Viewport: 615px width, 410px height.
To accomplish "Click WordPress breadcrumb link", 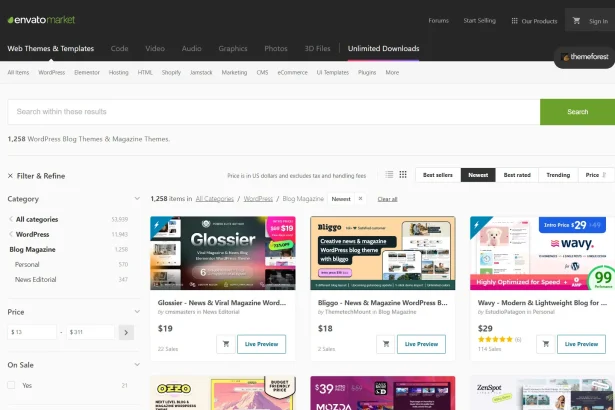I will [x=258, y=199].
